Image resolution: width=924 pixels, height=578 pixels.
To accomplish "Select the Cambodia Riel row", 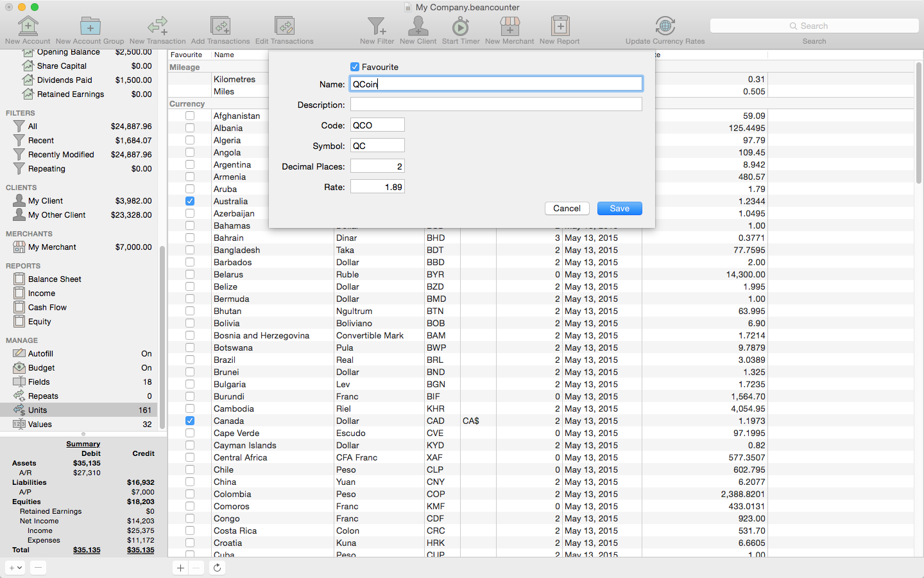I will pos(541,408).
